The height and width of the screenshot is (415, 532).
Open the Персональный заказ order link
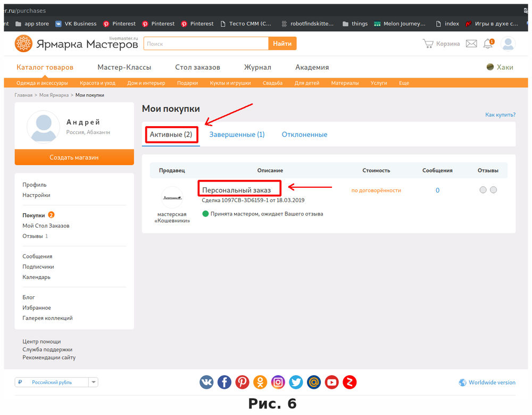[x=239, y=188]
